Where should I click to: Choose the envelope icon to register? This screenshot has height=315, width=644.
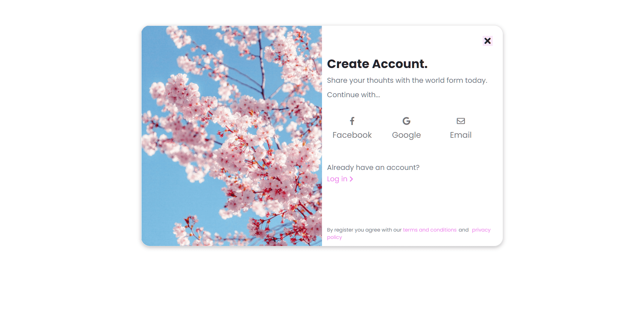[460, 121]
